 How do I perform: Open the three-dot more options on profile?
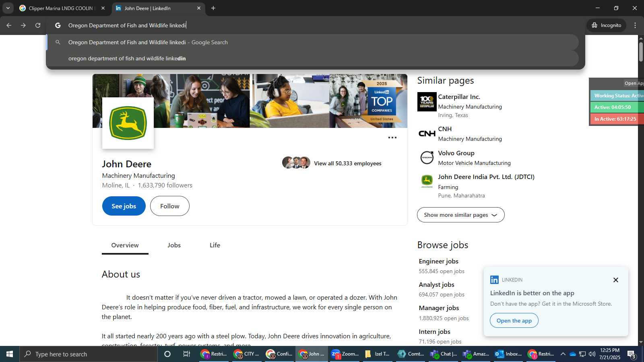point(392,138)
